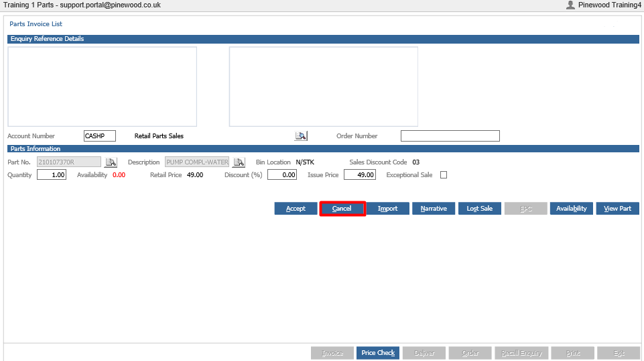
Task: Click the Enquiry Reference Details header
Action: (x=323, y=39)
